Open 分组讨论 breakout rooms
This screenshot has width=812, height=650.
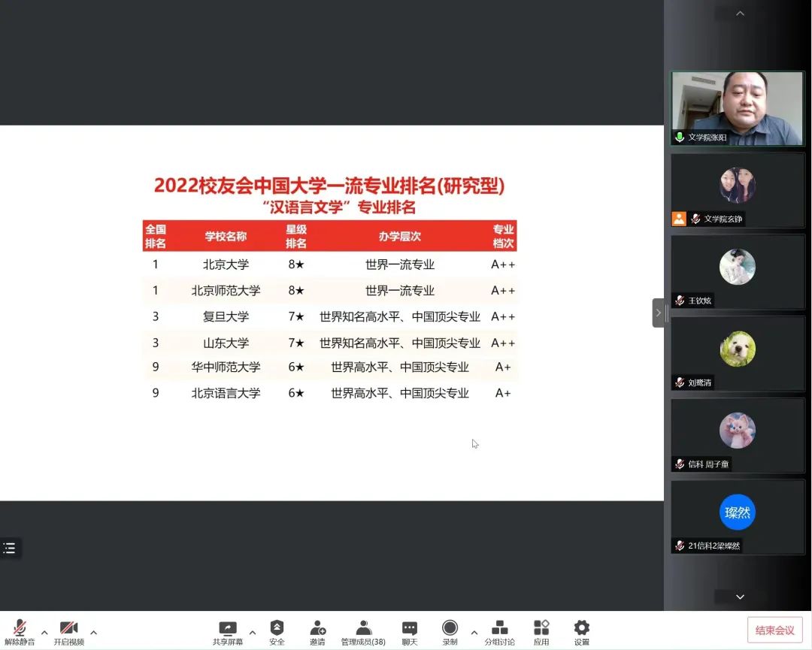pos(500,633)
